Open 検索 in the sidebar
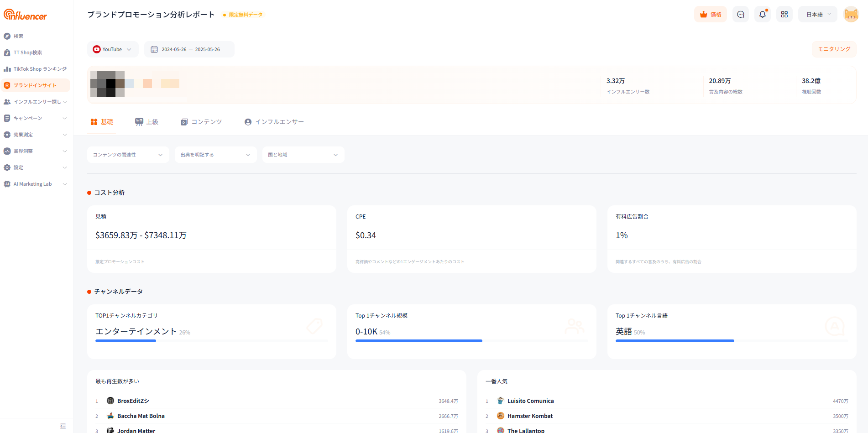 click(x=18, y=36)
